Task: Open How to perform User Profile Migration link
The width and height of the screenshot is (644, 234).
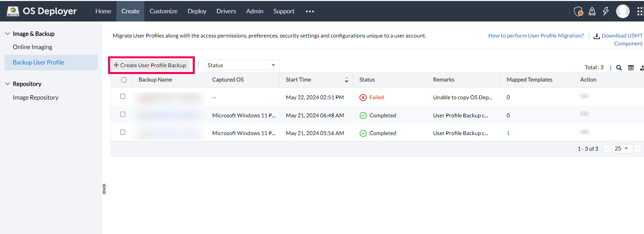Action: pos(536,35)
